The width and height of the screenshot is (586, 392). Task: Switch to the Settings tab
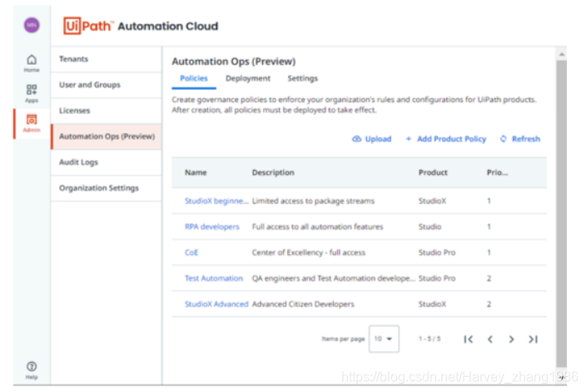click(302, 78)
